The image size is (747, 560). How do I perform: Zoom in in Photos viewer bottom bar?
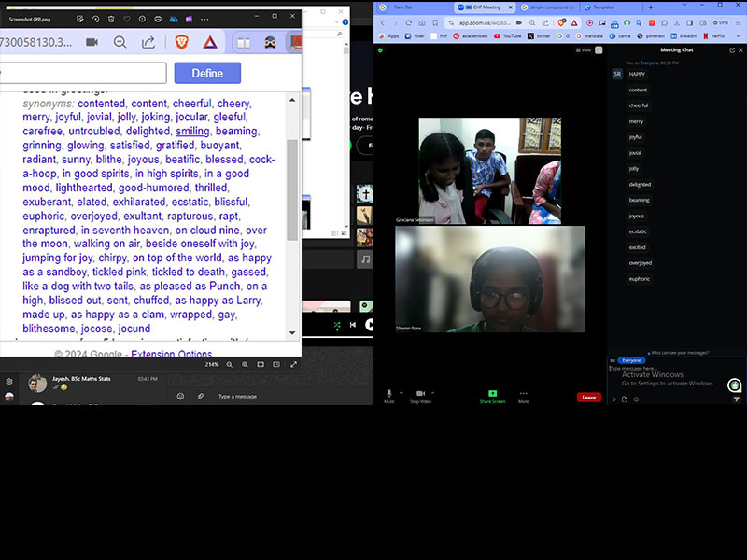pos(245,364)
